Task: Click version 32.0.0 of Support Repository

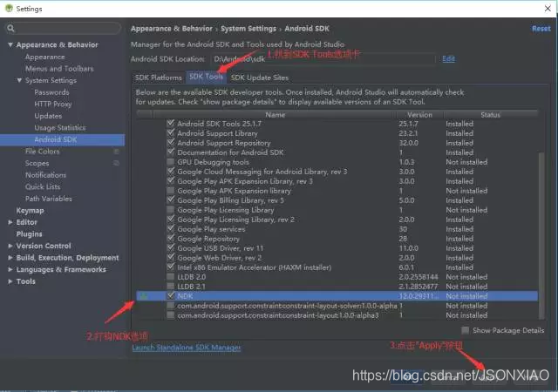Action: [409, 143]
